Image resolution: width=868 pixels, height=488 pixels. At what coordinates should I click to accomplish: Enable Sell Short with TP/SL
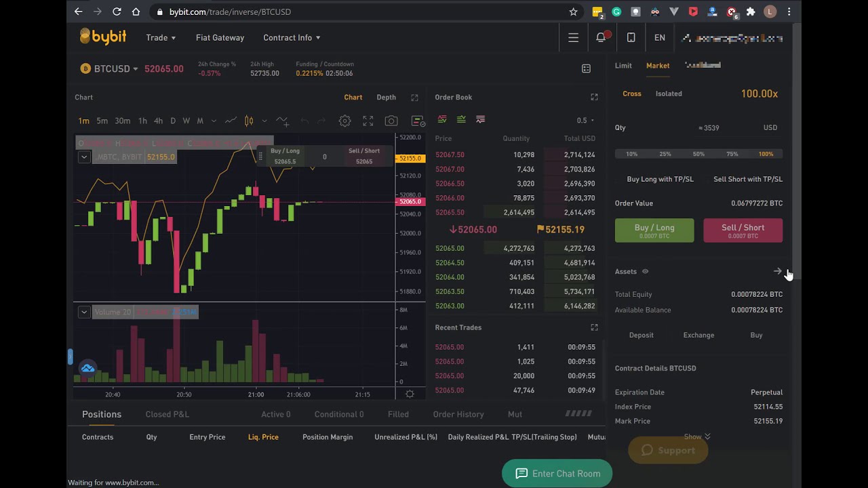[748, 179]
